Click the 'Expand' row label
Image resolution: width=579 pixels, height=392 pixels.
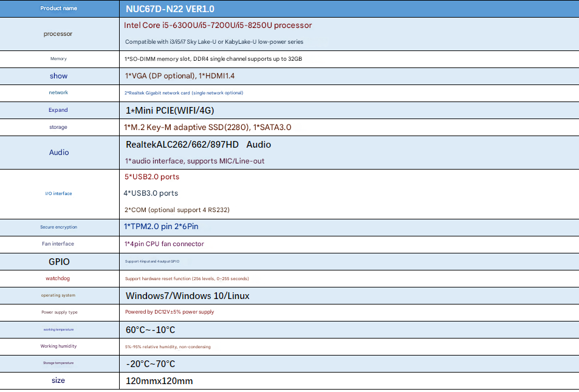point(58,110)
